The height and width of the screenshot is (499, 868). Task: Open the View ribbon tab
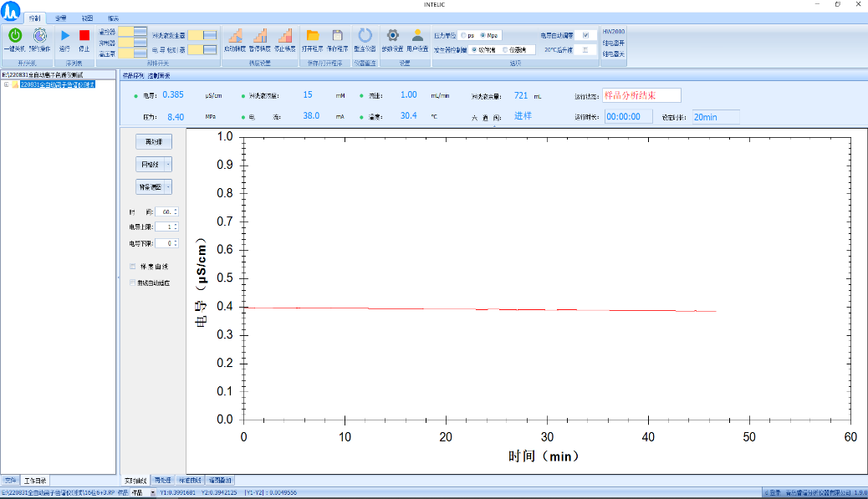[x=88, y=18]
